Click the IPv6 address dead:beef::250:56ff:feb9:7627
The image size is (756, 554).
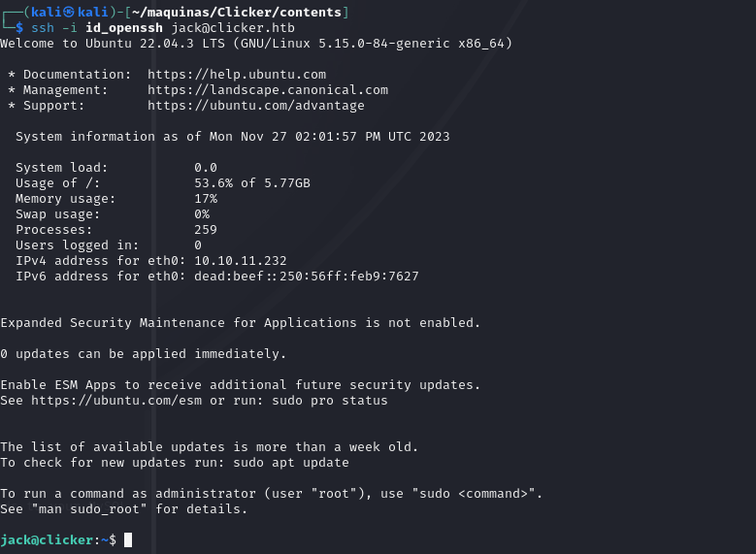tap(307, 277)
